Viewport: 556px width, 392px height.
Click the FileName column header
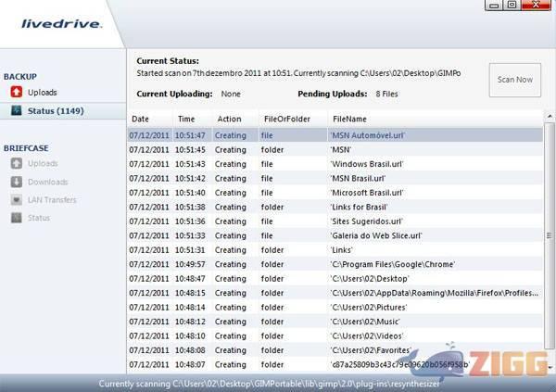pos(349,119)
